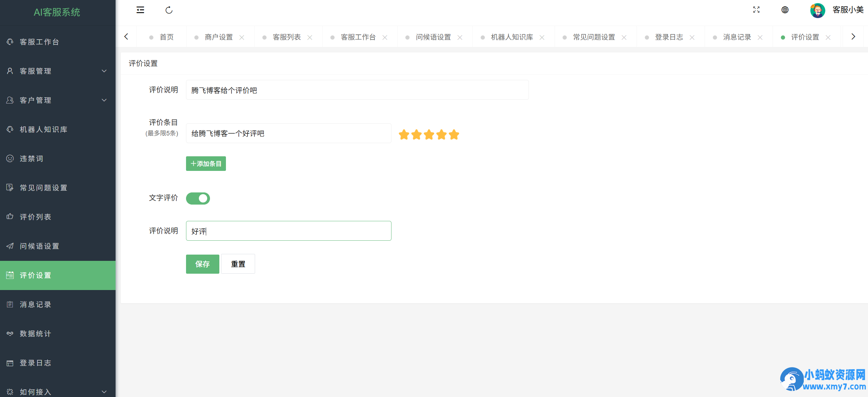Screen dimensions: 868x397
Task: Disable the 文字评价 switch
Action: [198, 198]
